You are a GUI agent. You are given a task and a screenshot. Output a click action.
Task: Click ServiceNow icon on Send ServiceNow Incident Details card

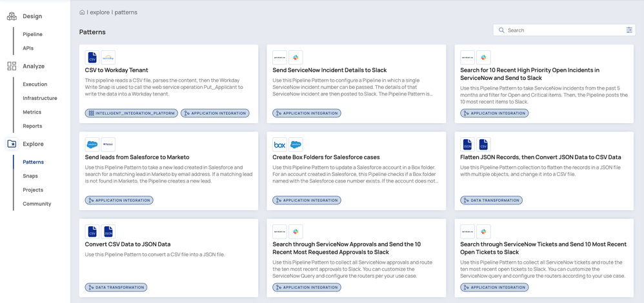[x=279, y=58]
